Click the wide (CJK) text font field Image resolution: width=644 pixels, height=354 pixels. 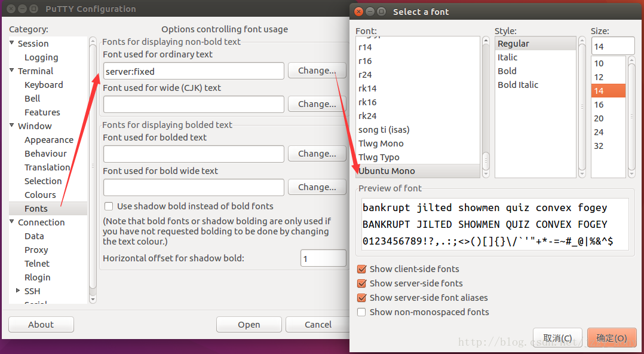coord(194,104)
